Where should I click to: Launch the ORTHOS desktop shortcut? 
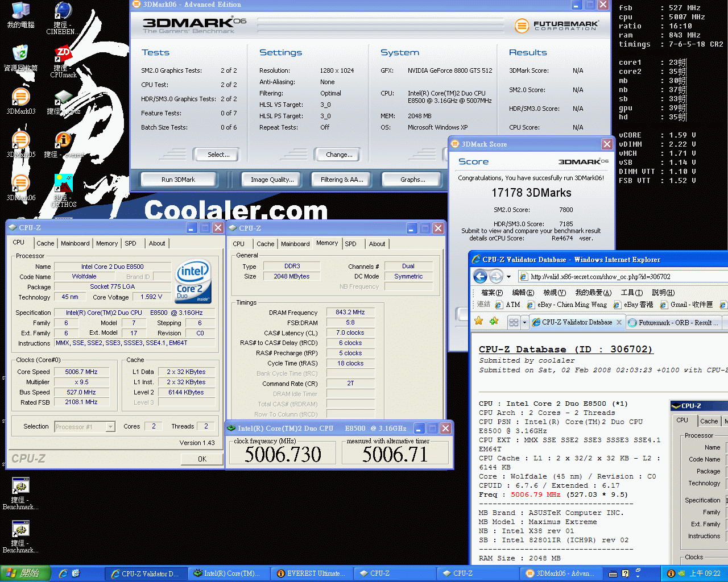click(63, 190)
